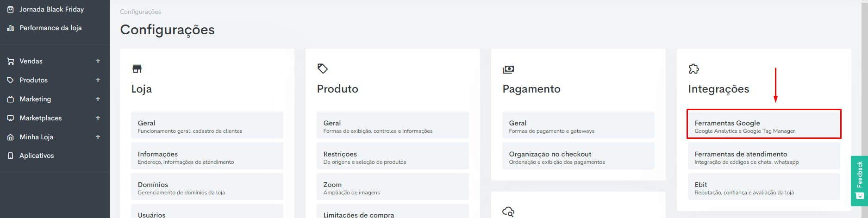Click the Loja card heading
868x218 pixels.
(141, 89)
